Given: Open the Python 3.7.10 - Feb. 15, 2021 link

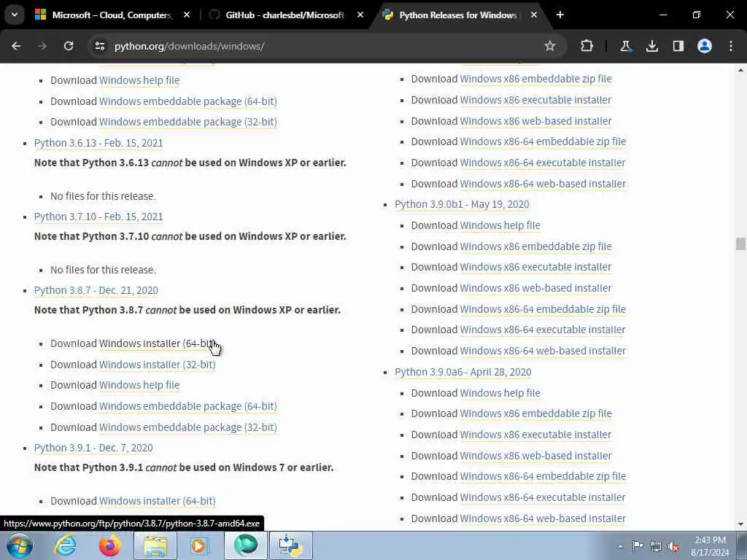Looking at the screenshot, I should [98, 217].
